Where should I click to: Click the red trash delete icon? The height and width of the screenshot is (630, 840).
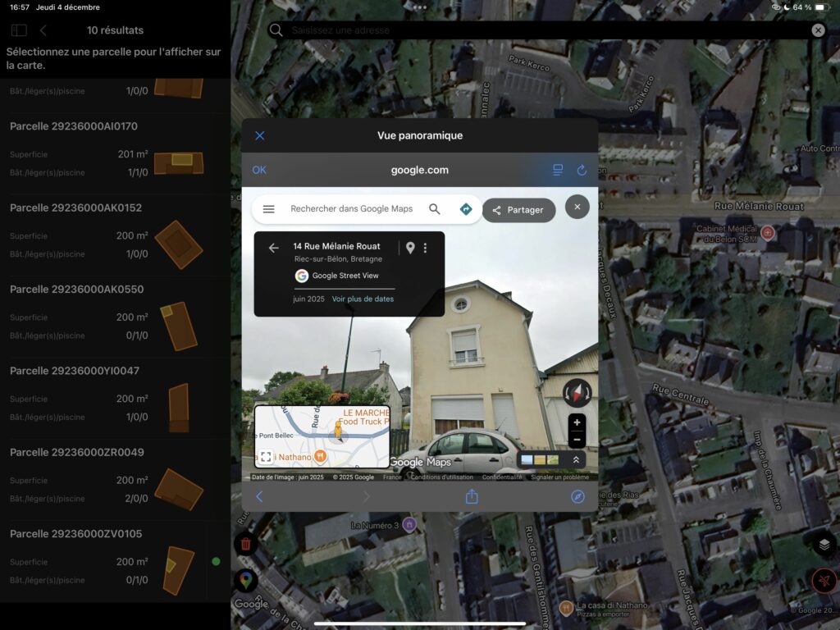(245, 544)
